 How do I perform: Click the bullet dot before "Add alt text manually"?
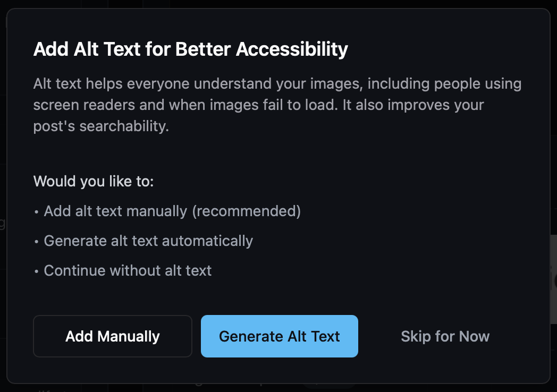pyautogui.click(x=36, y=212)
